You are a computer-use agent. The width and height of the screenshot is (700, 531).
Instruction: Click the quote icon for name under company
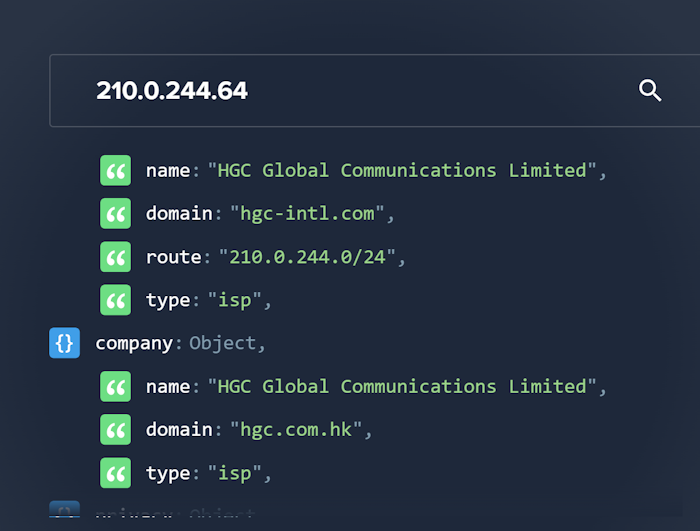(116, 386)
